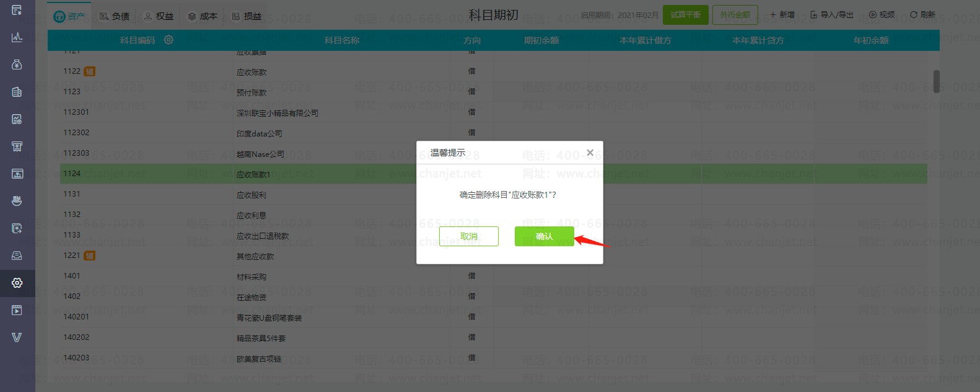
Task: Click subject code 1133
Action: pyautogui.click(x=72, y=235)
